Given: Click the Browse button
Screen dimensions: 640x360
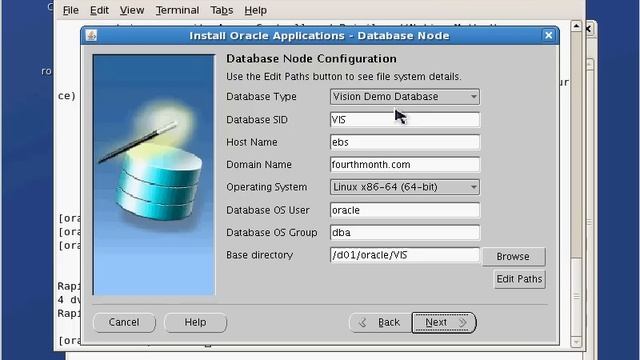Looking at the screenshot, I should tap(513, 256).
